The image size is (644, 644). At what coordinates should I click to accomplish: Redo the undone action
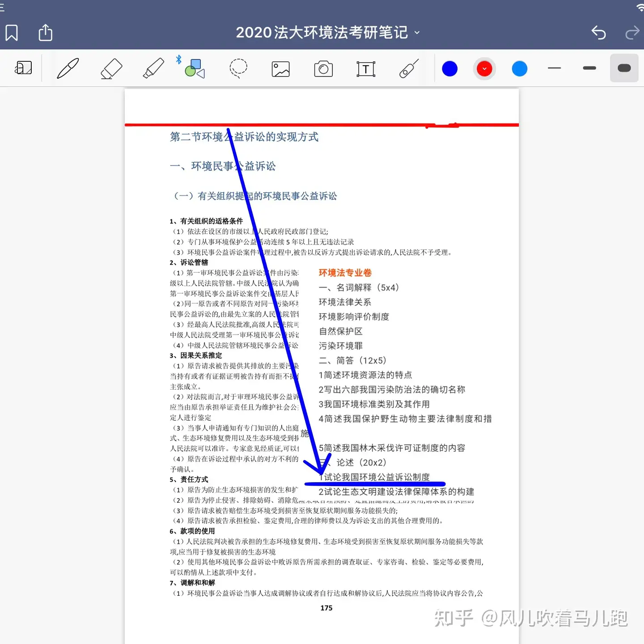tap(632, 33)
